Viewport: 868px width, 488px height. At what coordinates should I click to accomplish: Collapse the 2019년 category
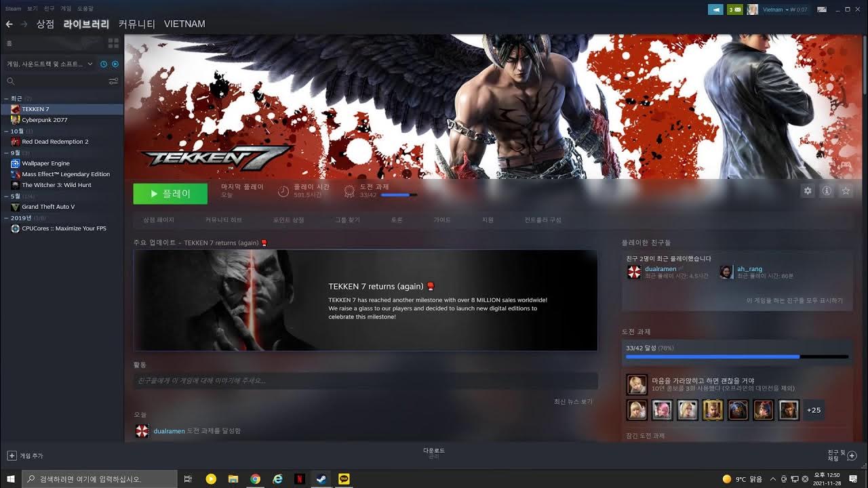pos(7,218)
